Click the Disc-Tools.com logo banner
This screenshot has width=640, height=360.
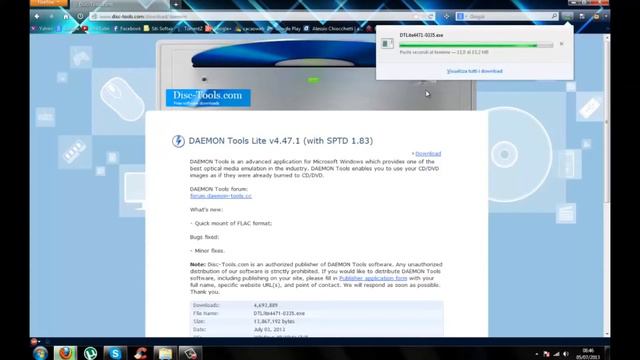[208, 98]
